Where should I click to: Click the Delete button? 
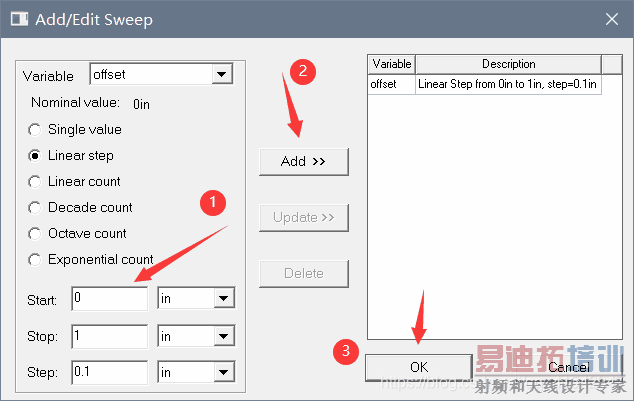[x=304, y=274]
